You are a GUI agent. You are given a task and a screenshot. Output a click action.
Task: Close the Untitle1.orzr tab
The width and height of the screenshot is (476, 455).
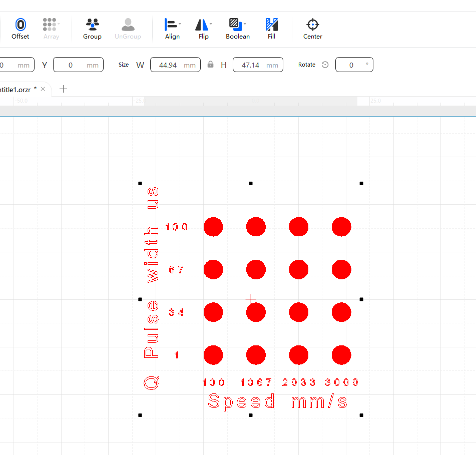43,89
